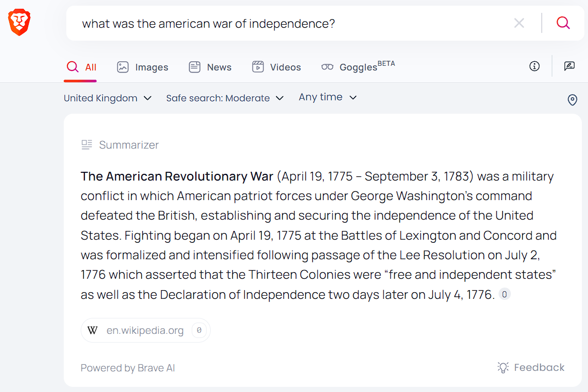
Task: Click the Brave lion logo
Action: 20,23
